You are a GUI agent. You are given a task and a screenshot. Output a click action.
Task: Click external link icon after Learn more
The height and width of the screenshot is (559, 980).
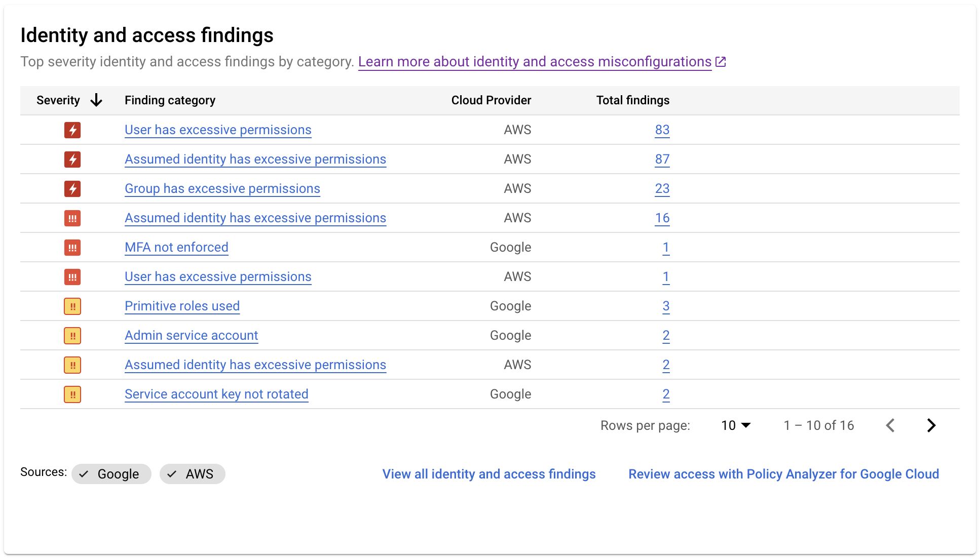click(x=721, y=62)
